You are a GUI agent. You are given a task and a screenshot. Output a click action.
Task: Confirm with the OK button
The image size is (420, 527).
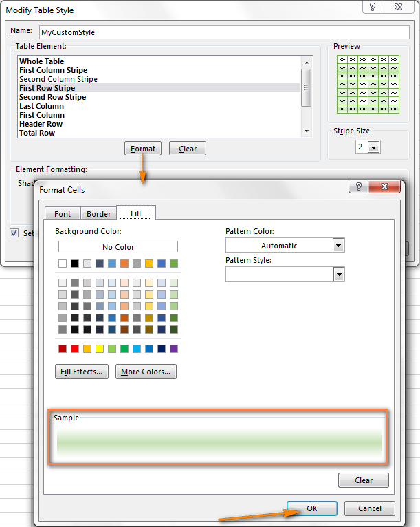tap(311, 508)
